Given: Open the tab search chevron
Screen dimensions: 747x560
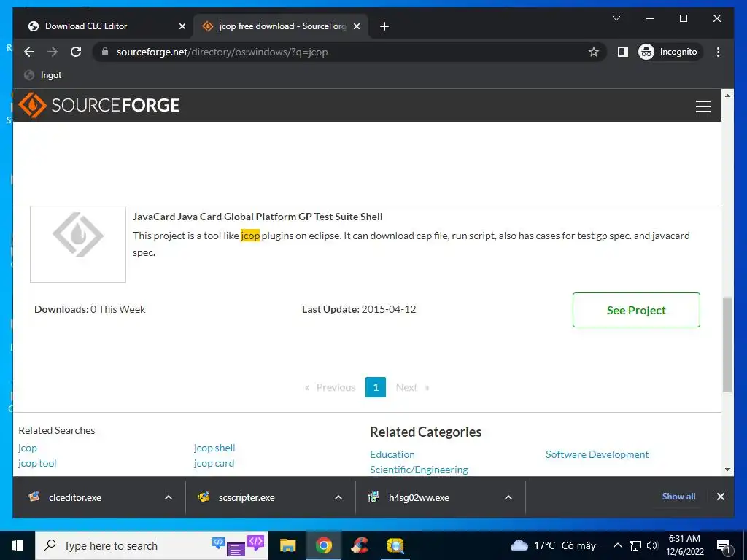Looking at the screenshot, I should point(616,18).
